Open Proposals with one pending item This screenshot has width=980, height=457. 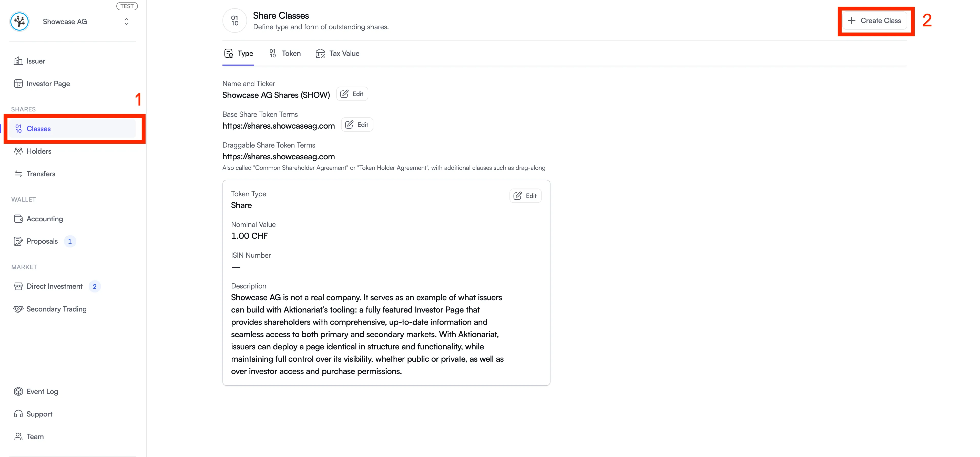[x=42, y=241]
